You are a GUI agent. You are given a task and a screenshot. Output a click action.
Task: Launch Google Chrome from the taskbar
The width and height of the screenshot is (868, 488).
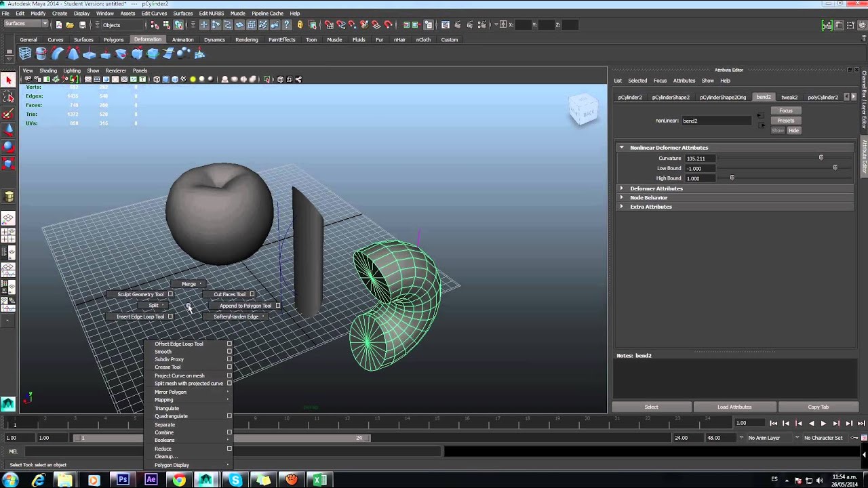point(179,480)
